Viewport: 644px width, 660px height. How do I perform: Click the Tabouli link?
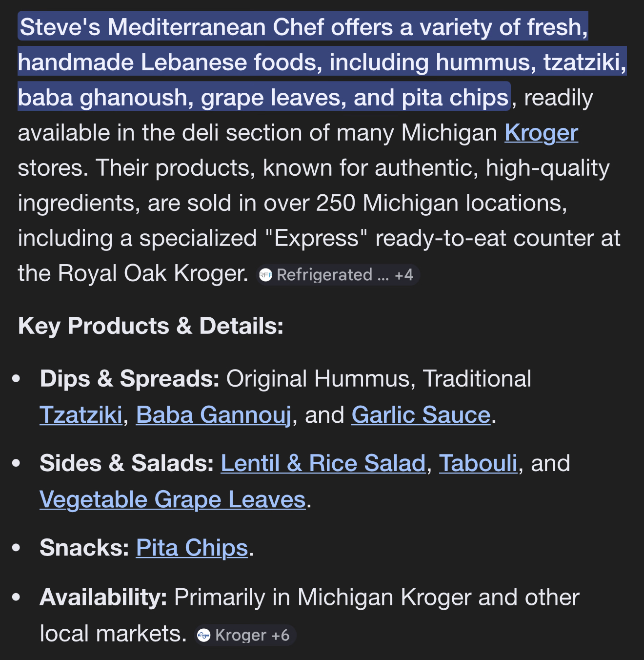pos(478,463)
